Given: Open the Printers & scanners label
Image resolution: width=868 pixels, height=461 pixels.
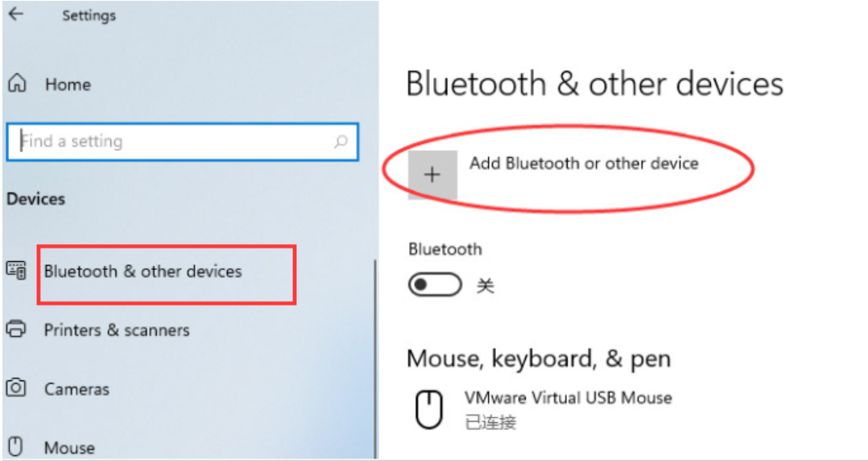Looking at the screenshot, I should pos(117,330).
